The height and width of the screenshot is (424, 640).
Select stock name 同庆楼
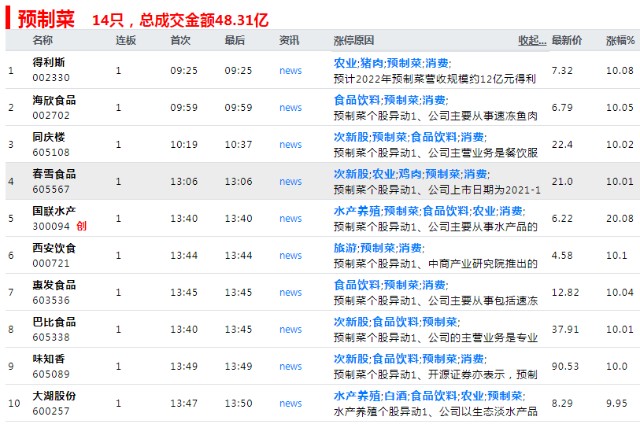point(49,137)
